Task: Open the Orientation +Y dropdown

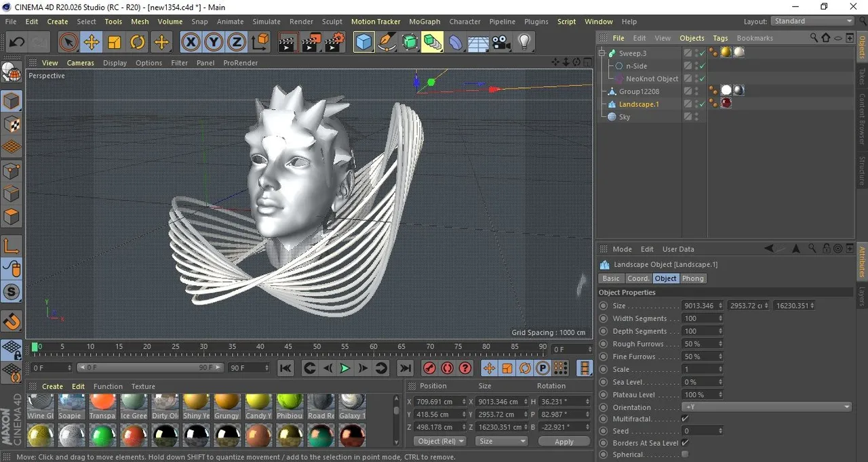Action: click(766, 407)
